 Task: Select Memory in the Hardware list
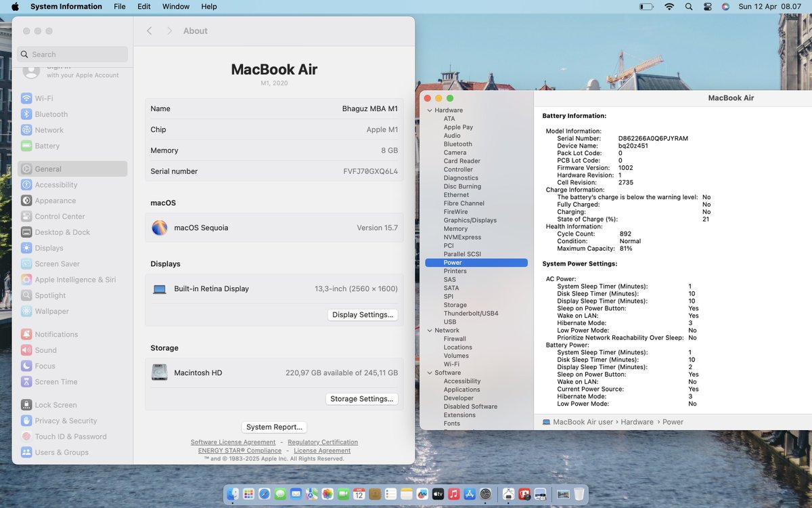455,229
